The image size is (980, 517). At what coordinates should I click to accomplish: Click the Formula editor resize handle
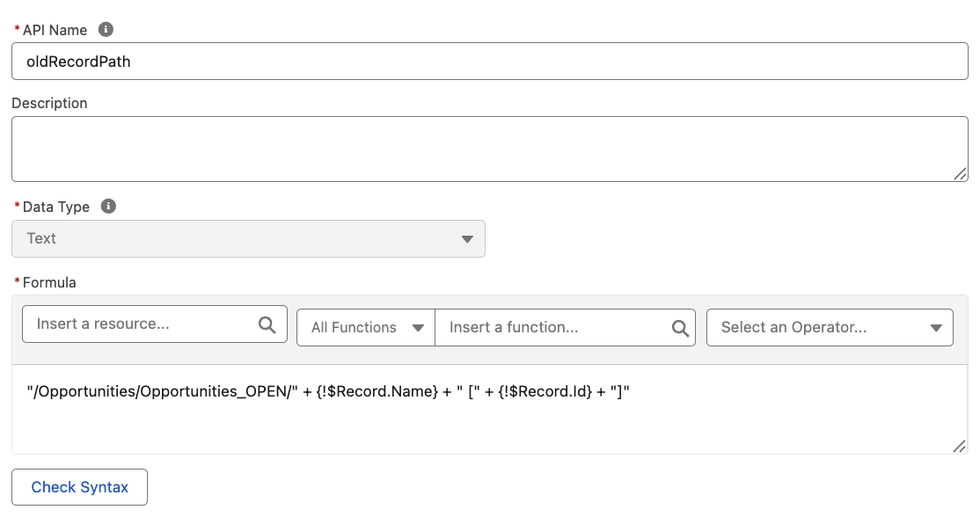(959, 447)
